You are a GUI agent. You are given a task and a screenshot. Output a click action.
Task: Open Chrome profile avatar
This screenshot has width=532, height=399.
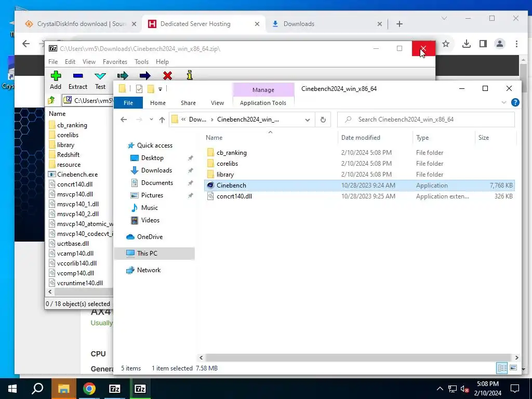pyautogui.click(x=500, y=44)
